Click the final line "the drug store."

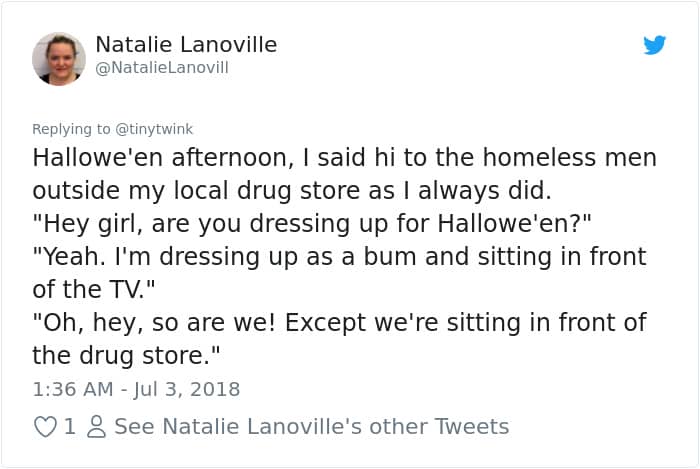pyautogui.click(x=126, y=355)
